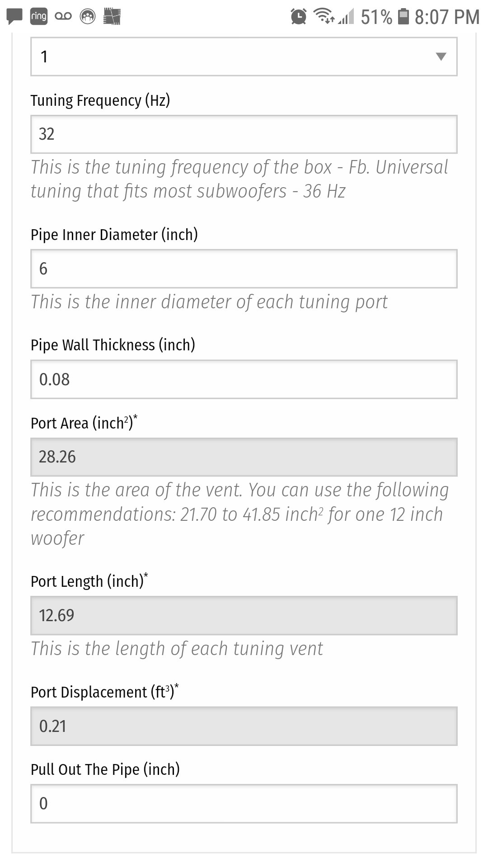Tap the battery indicator icon
Screen dimensions: 488x868
403,17
